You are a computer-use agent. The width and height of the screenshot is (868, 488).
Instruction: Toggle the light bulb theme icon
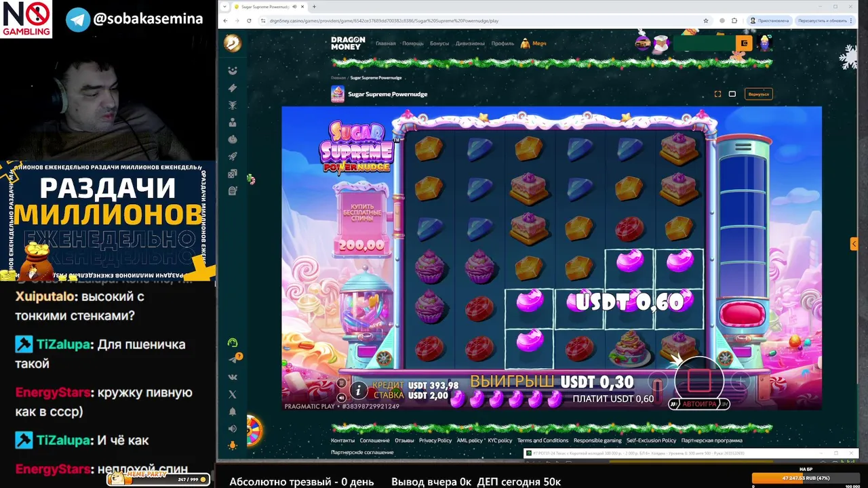[x=233, y=445]
